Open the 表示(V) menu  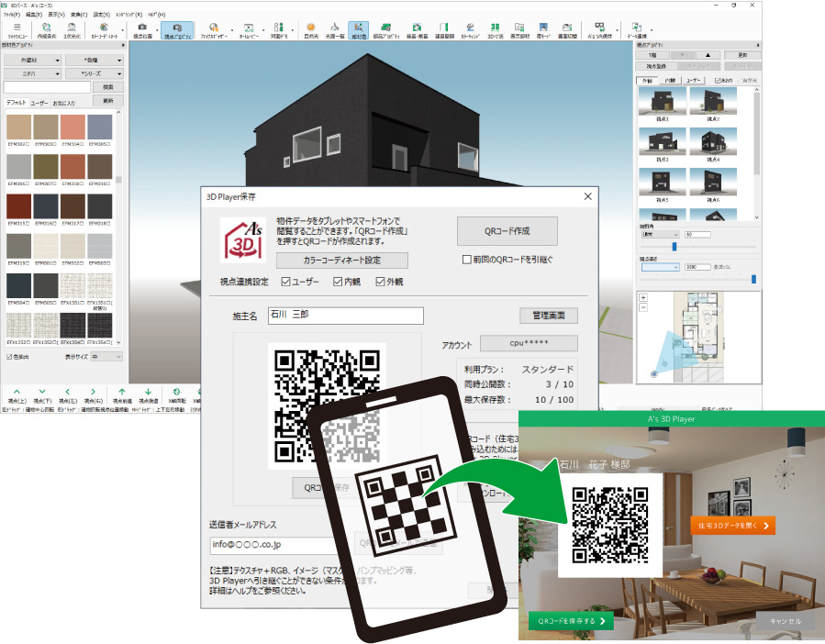[56, 15]
